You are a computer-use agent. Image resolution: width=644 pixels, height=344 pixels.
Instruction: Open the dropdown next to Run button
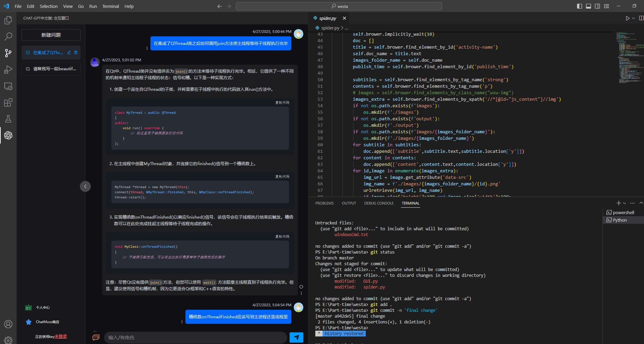click(633, 18)
